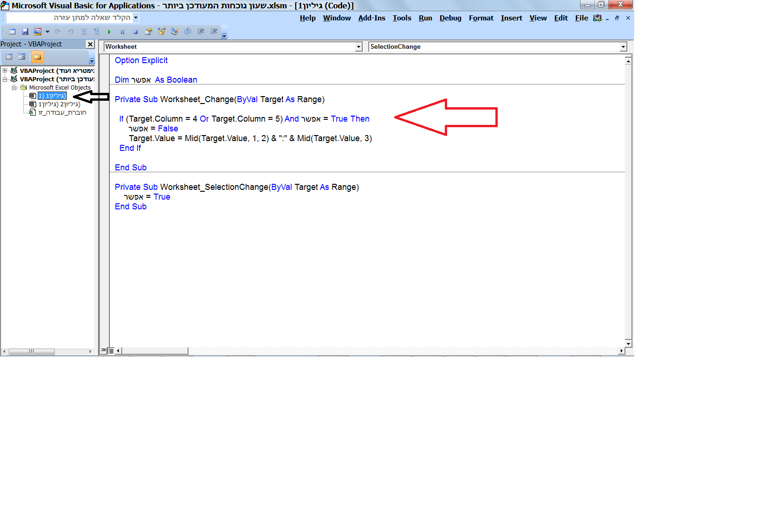
Task: Toggle Folders view in Project panel
Action: (x=38, y=57)
